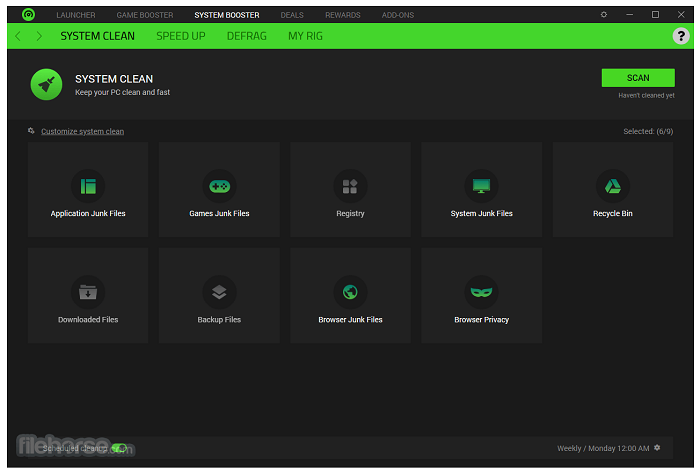Screen dimensions: 700x473
Task: Open the Defrag tab
Action: click(x=246, y=36)
